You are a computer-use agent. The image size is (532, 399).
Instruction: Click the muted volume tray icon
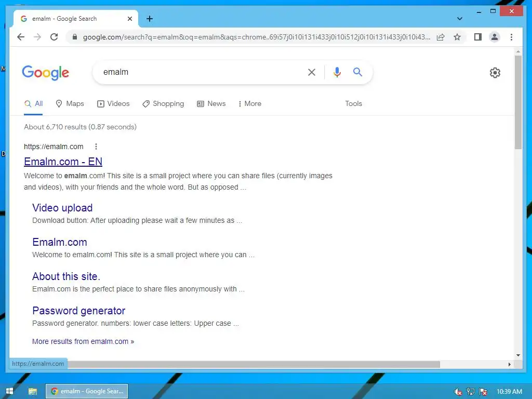(x=458, y=392)
